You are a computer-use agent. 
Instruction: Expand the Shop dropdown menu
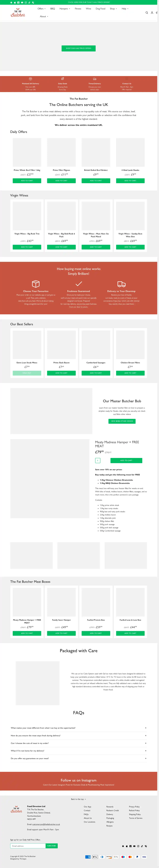click(113, 9)
